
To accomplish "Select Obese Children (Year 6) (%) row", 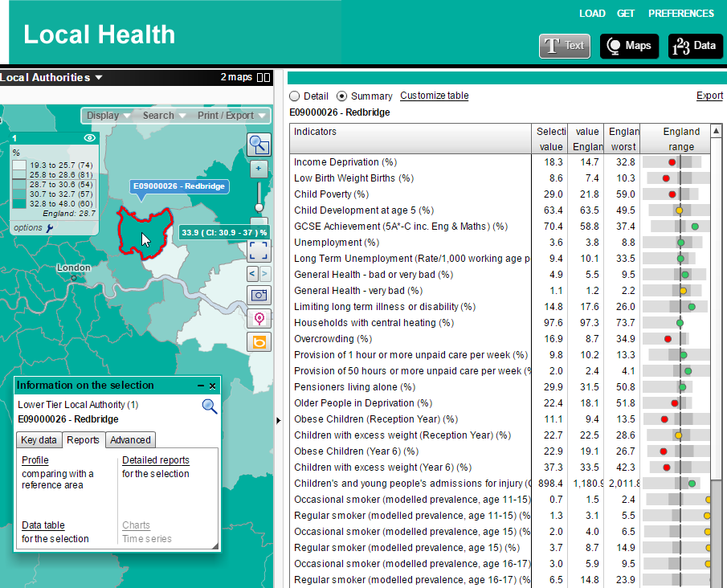I will coord(500,451).
